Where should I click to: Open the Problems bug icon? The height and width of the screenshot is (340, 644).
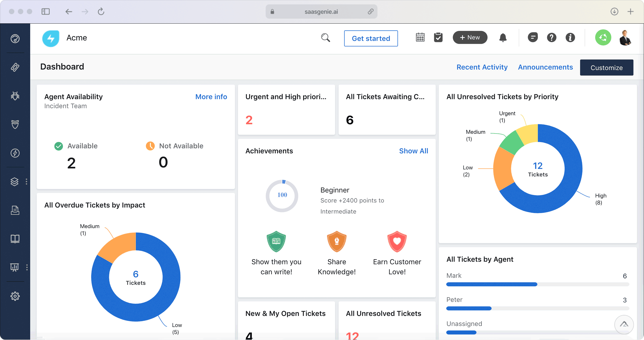point(15,96)
